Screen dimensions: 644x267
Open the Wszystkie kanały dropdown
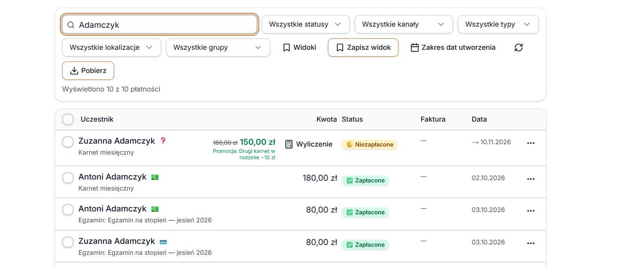404,24
